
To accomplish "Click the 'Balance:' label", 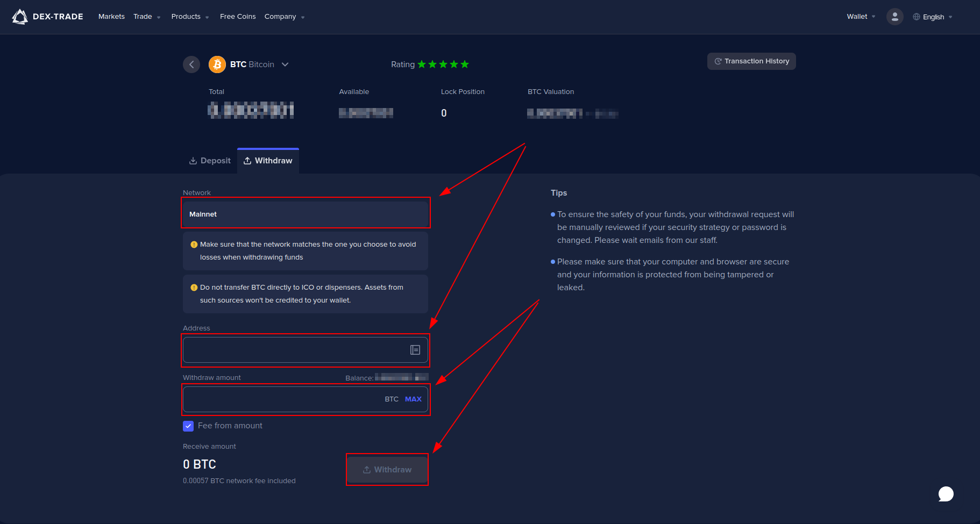I will 359,378.
